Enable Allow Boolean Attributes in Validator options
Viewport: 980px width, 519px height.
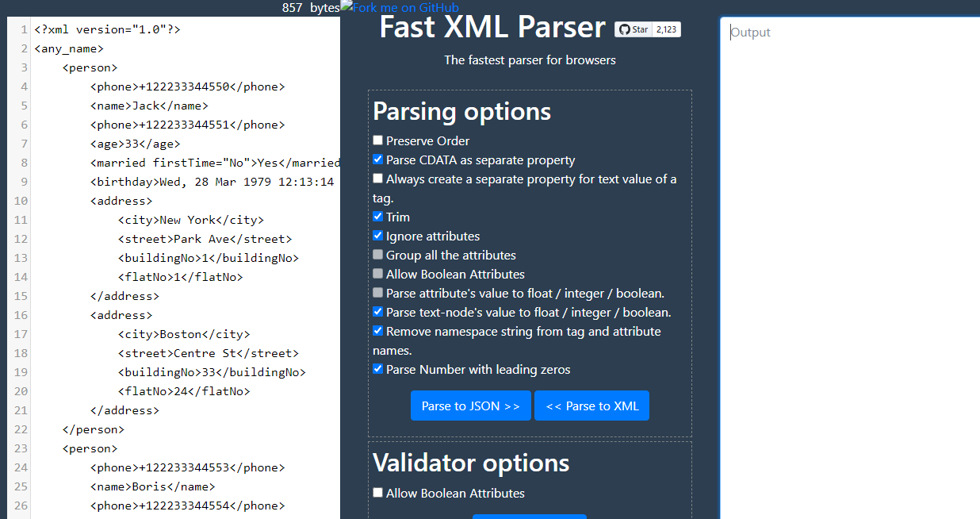[x=378, y=493]
